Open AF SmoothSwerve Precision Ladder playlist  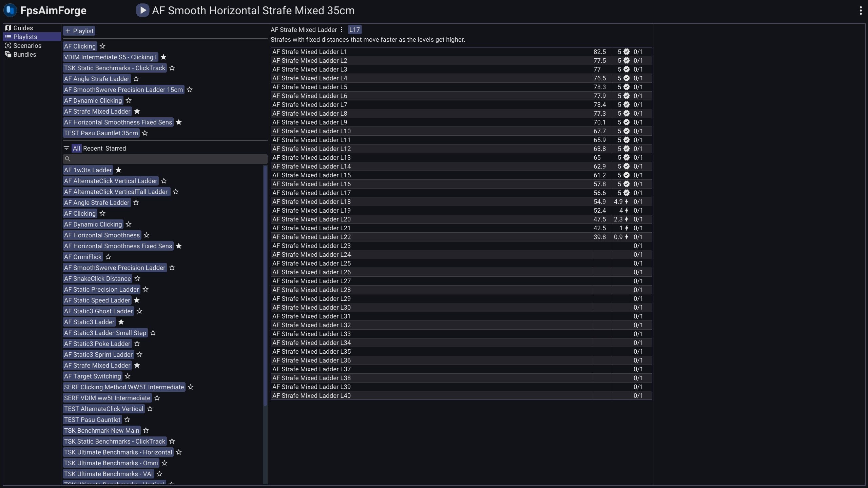click(115, 268)
